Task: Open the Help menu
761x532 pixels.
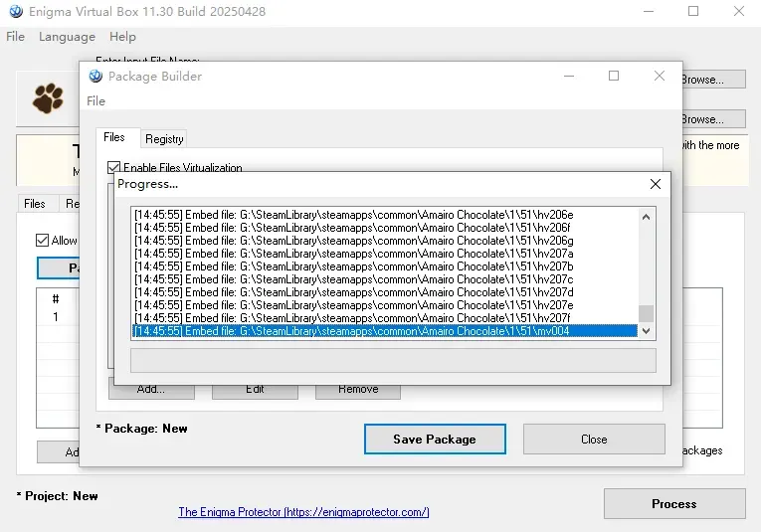Action: tap(122, 37)
